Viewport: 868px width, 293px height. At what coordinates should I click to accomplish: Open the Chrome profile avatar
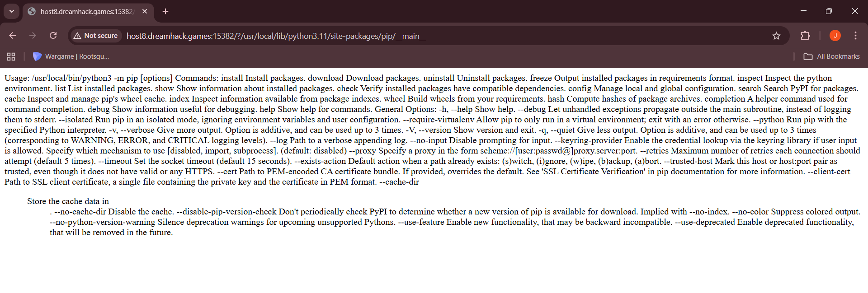tap(835, 36)
